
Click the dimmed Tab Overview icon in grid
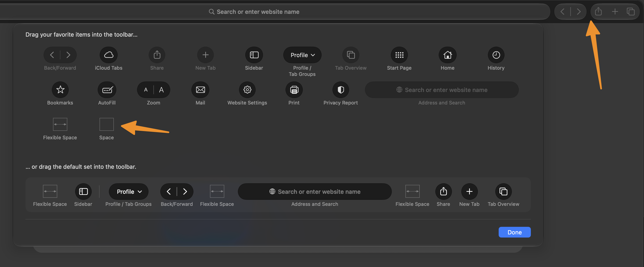350,55
